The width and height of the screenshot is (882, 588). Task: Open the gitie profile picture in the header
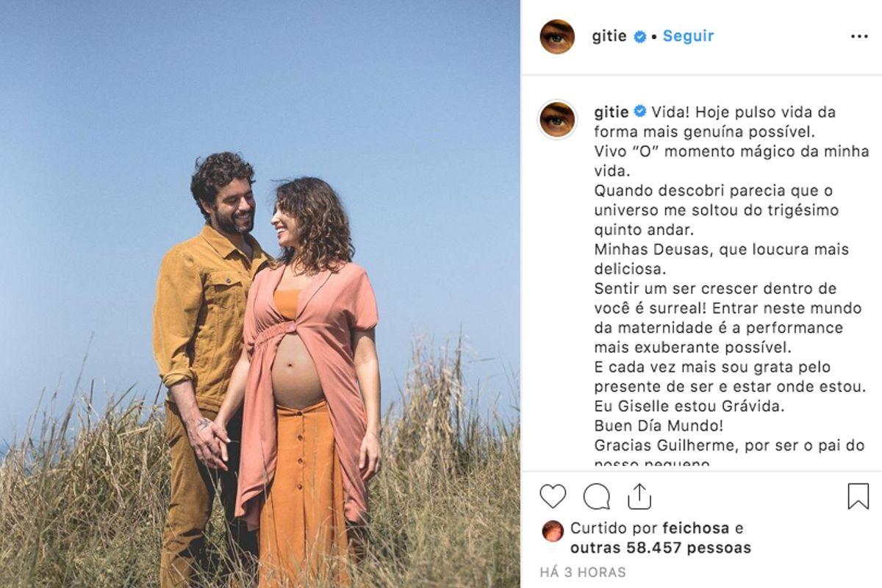click(x=557, y=37)
